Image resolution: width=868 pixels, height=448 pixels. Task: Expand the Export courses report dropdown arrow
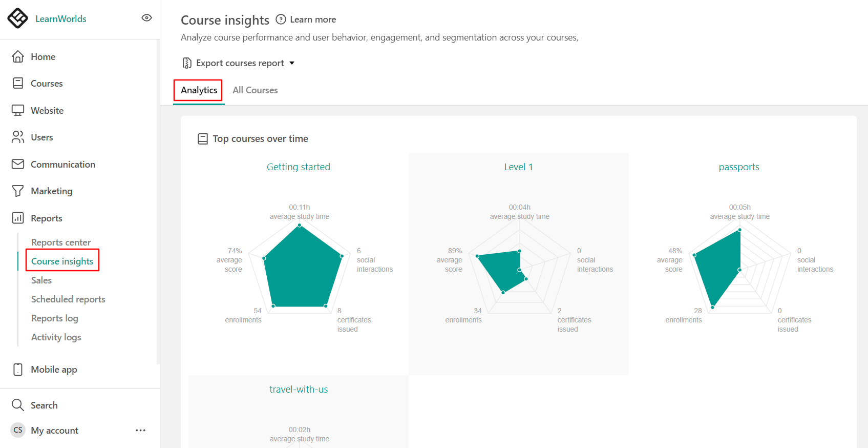click(x=292, y=63)
